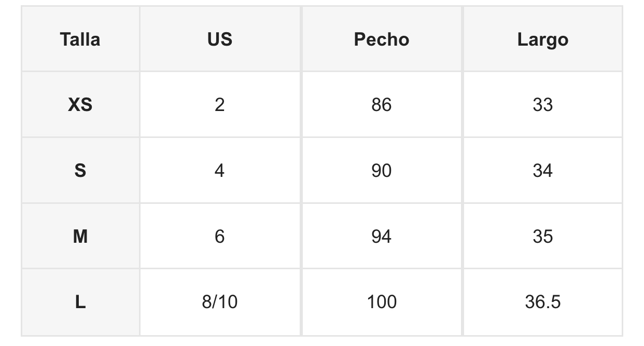Select the XS size row label
The width and height of the screenshot is (644, 346).
80,105
